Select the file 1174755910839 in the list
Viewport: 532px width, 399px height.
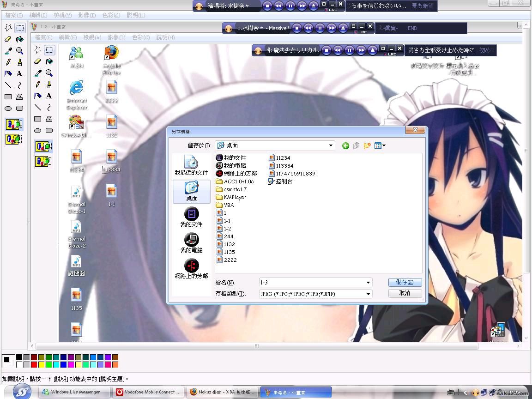[292, 174]
